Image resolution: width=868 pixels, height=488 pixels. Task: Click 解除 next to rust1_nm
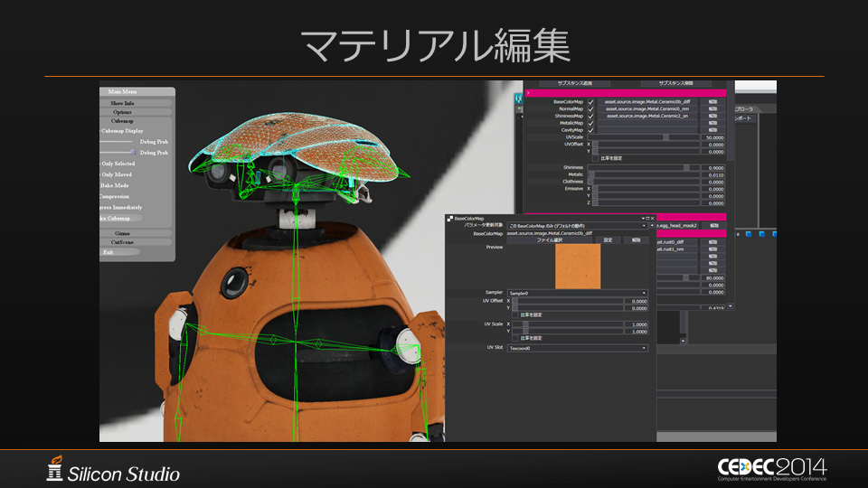[713, 249]
